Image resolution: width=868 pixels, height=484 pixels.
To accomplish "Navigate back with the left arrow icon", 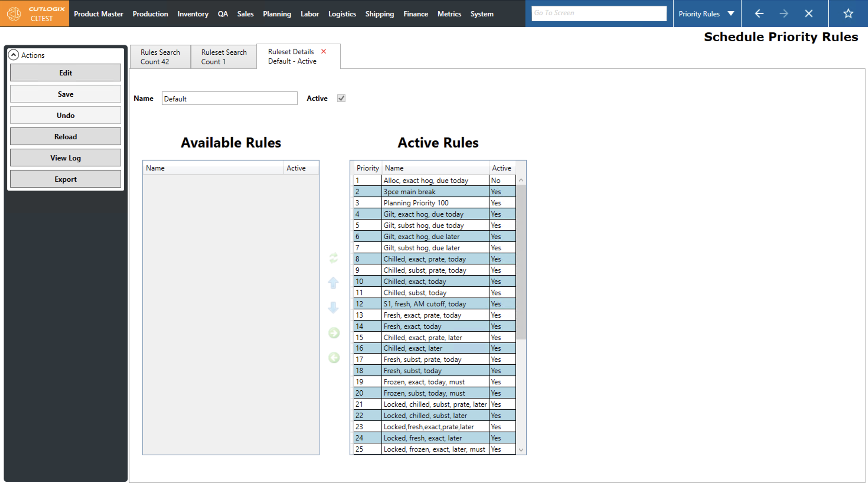I will coord(759,14).
